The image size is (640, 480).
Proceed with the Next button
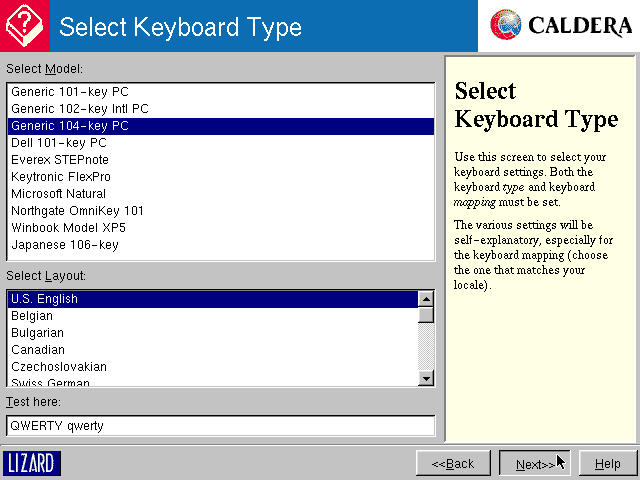point(535,464)
